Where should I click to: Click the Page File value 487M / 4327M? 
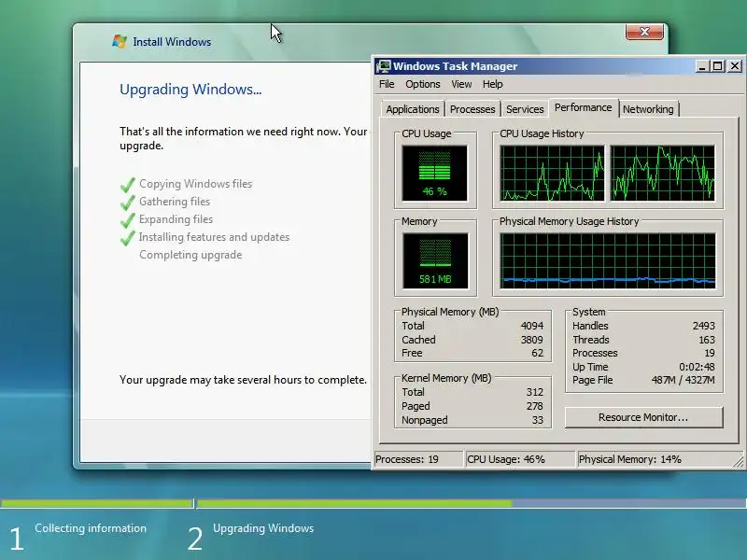click(684, 380)
